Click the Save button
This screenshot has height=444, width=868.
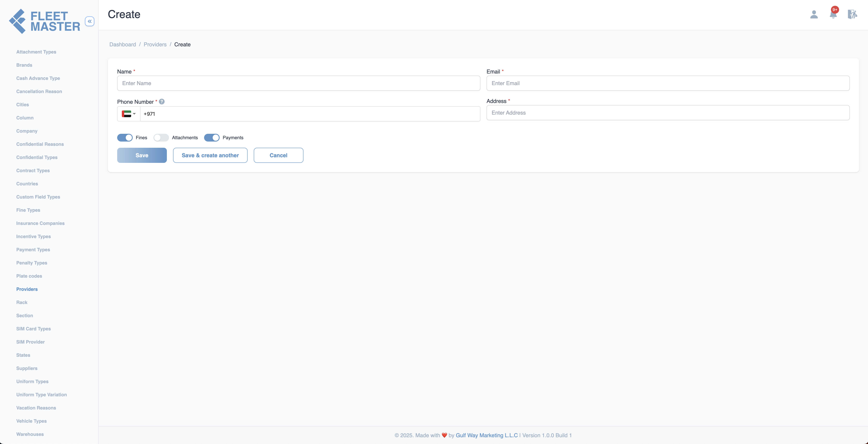tap(142, 155)
